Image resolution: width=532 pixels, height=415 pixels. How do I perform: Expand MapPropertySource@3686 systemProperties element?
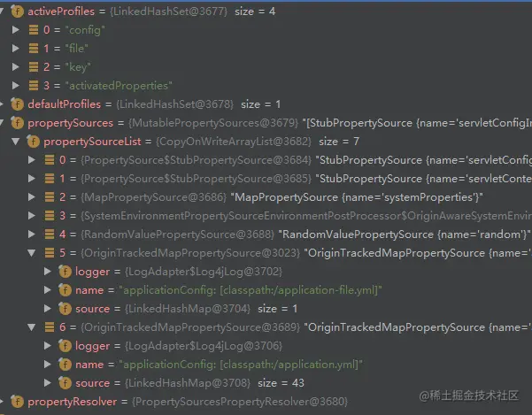tap(32, 197)
